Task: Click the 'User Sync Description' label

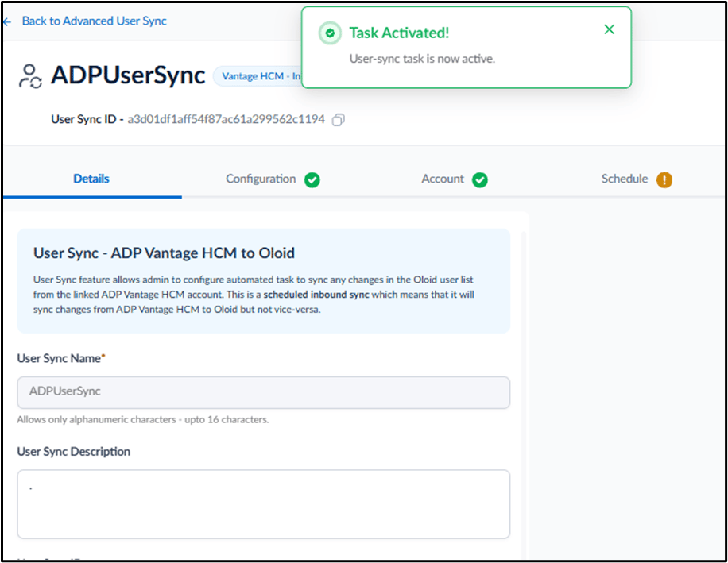Action: pyautogui.click(x=74, y=452)
